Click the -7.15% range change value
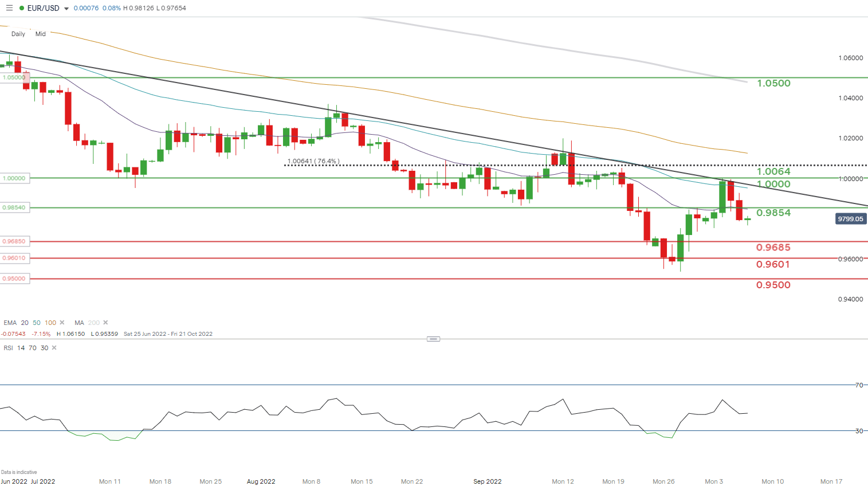 point(41,334)
